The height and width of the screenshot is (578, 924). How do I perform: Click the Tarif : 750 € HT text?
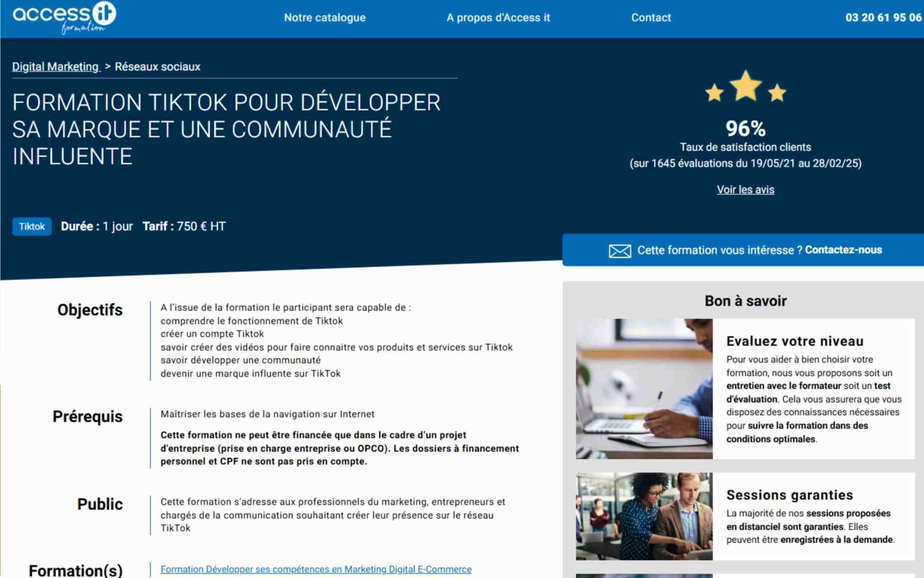184,227
